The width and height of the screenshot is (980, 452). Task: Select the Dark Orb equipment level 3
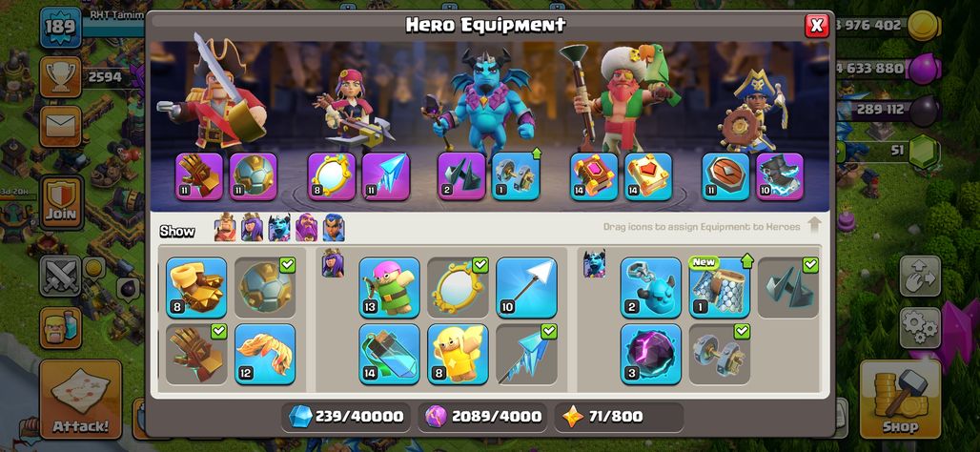point(650,353)
